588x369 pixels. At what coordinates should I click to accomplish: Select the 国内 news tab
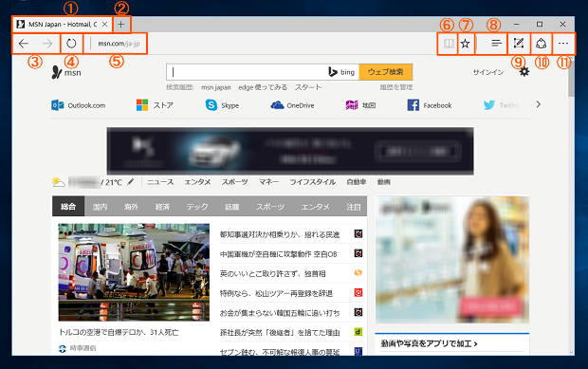[100, 207]
